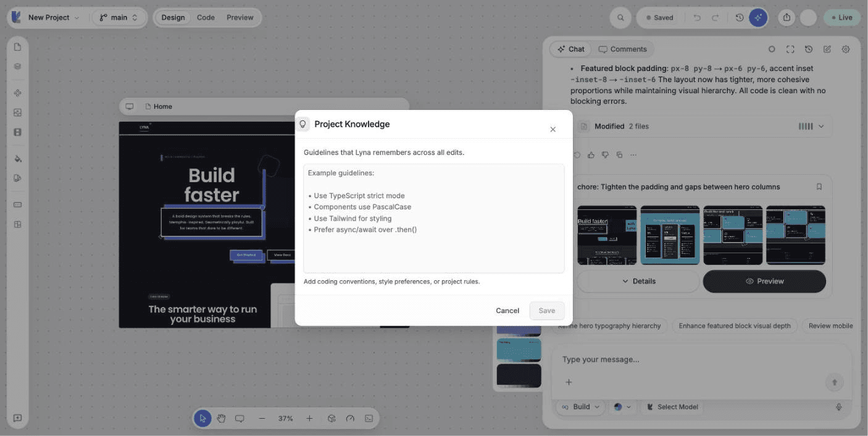868x436 pixels.
Task: Click the Live status button
Action: [x=842, y=17]
